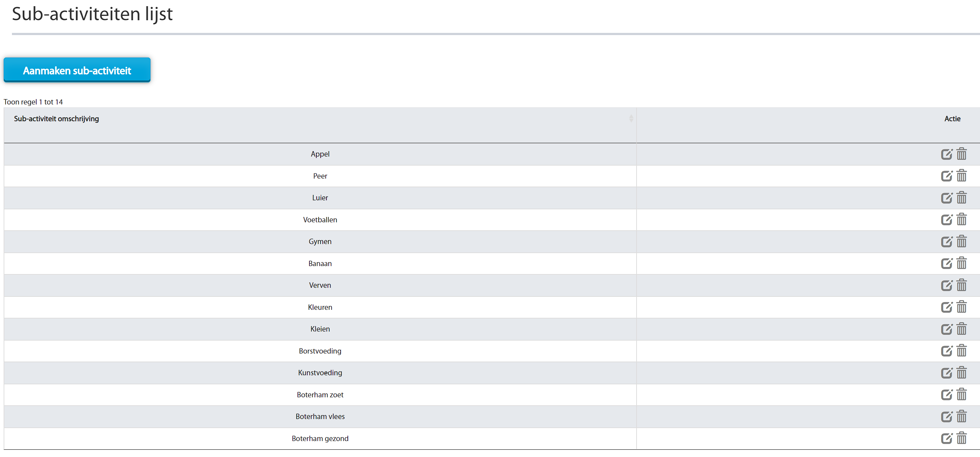Click the Voetballen table cell

[320, 220]
